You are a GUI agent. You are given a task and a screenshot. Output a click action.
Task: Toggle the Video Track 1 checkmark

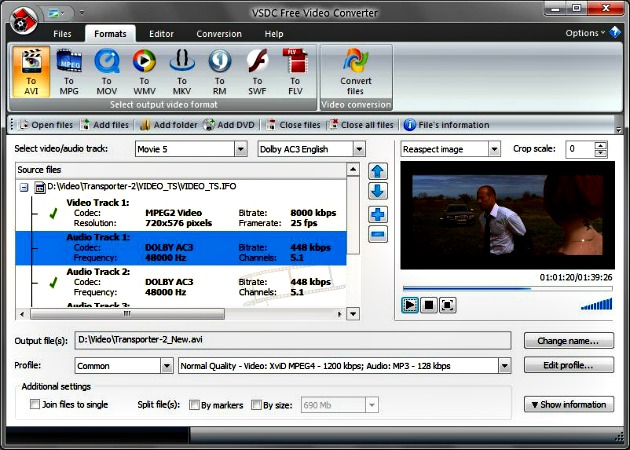(53, 214)
